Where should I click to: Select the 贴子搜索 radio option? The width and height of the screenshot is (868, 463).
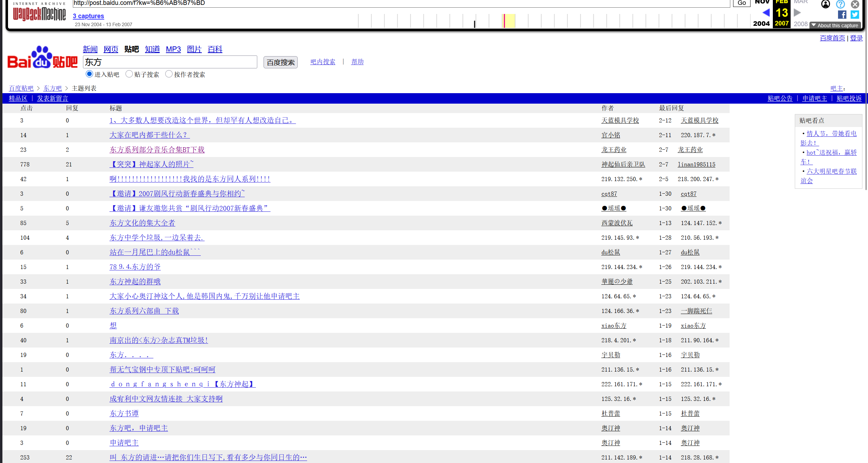[x=129, y=74]
